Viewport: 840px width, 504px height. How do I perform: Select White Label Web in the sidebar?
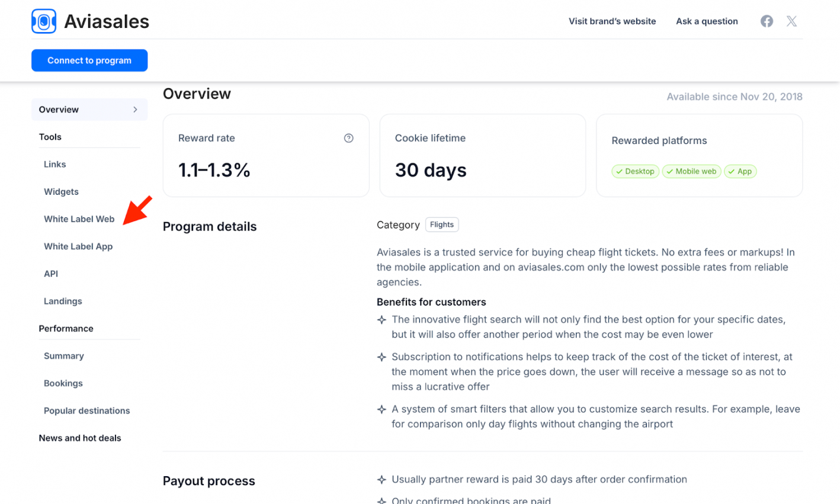79,219
